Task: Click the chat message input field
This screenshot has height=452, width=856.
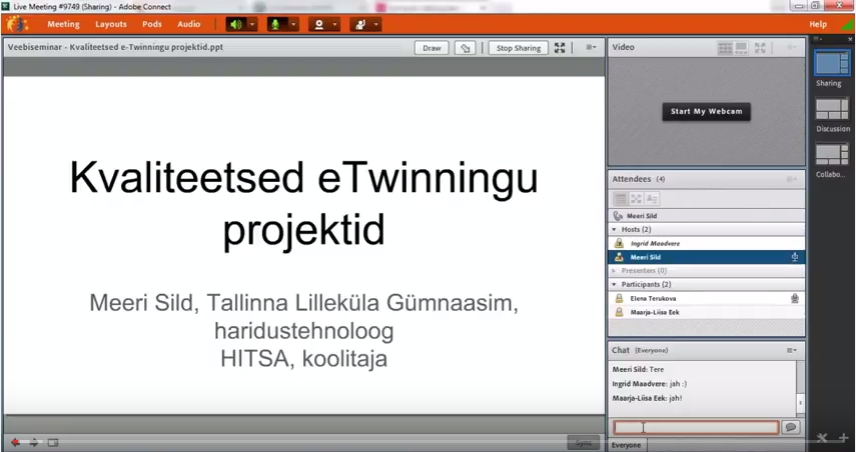Action: (x=695, y=427)
